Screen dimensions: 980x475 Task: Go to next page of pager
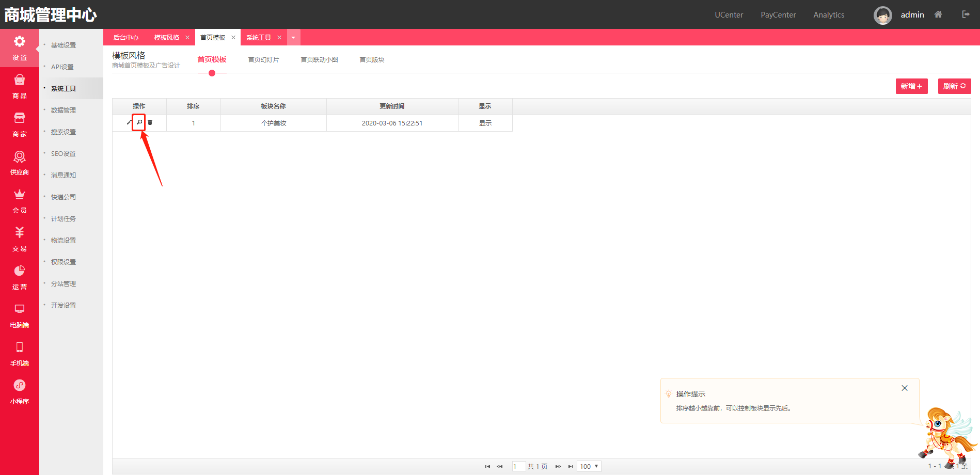point(558,466)
